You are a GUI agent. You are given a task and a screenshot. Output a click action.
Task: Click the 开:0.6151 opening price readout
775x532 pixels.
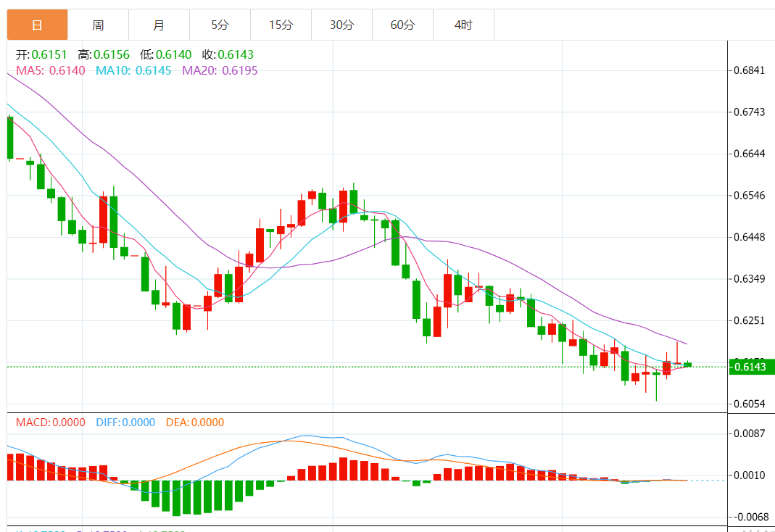(41, 54)
